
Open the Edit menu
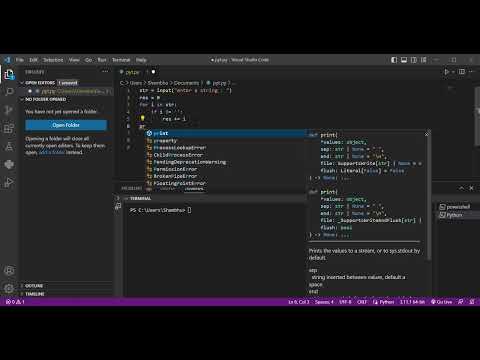[x=33, y=60]
